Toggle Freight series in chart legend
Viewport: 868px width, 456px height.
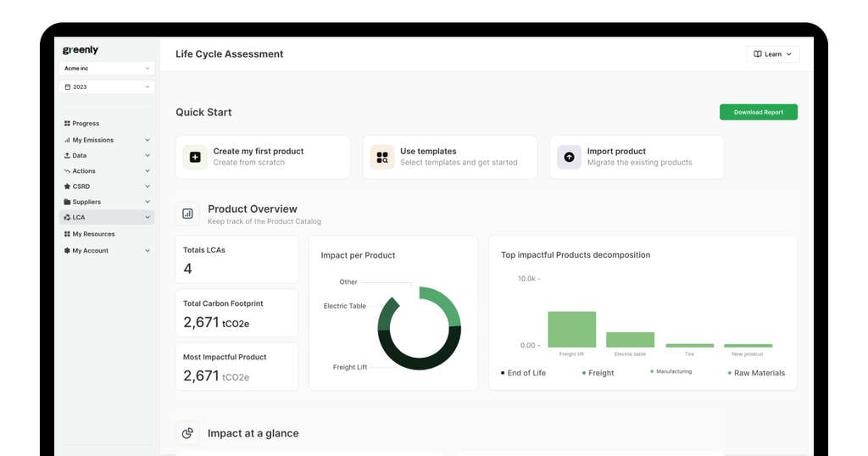(x=598, y=373)
